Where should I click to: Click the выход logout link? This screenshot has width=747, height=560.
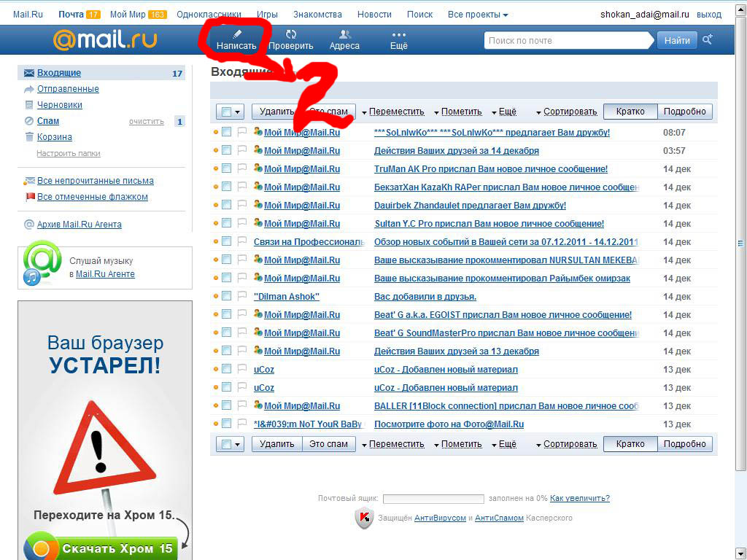(x=709, y=15)
